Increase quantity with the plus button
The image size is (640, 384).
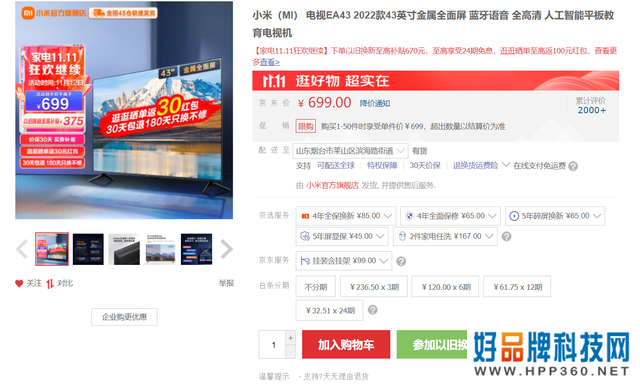point(291,338)
